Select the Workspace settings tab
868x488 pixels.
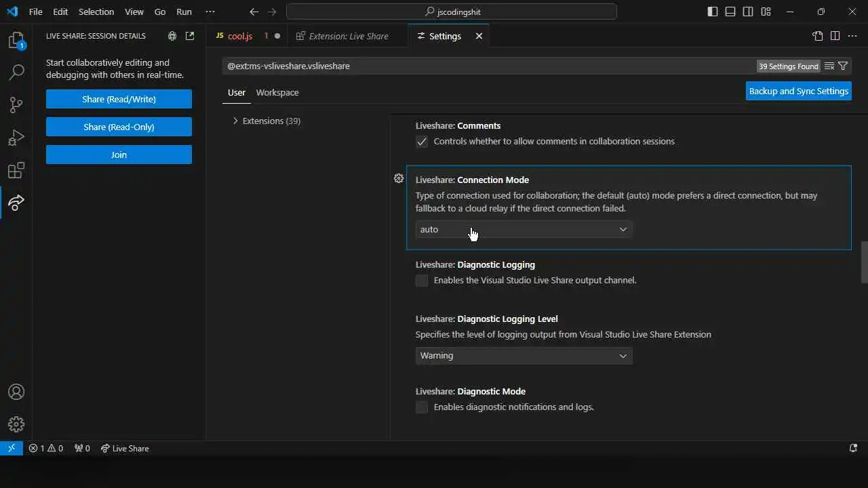pyautogui.click(x=277, y=92)
